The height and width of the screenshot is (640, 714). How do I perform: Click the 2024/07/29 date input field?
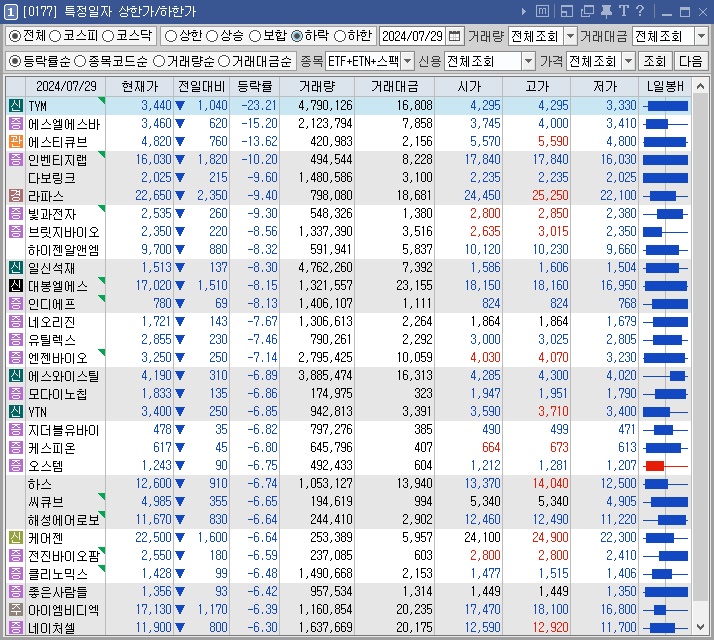[x=413, y=36]
